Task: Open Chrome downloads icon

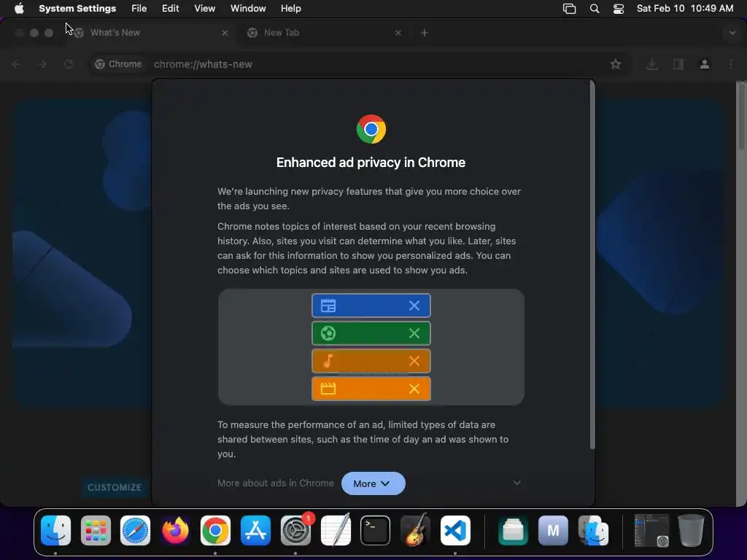Action: 652,64
